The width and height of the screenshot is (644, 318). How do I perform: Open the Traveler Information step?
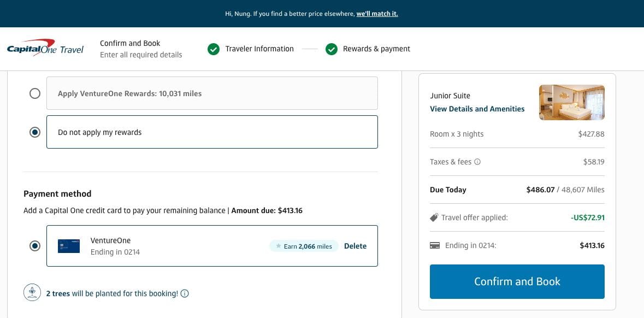pos(259,49)
